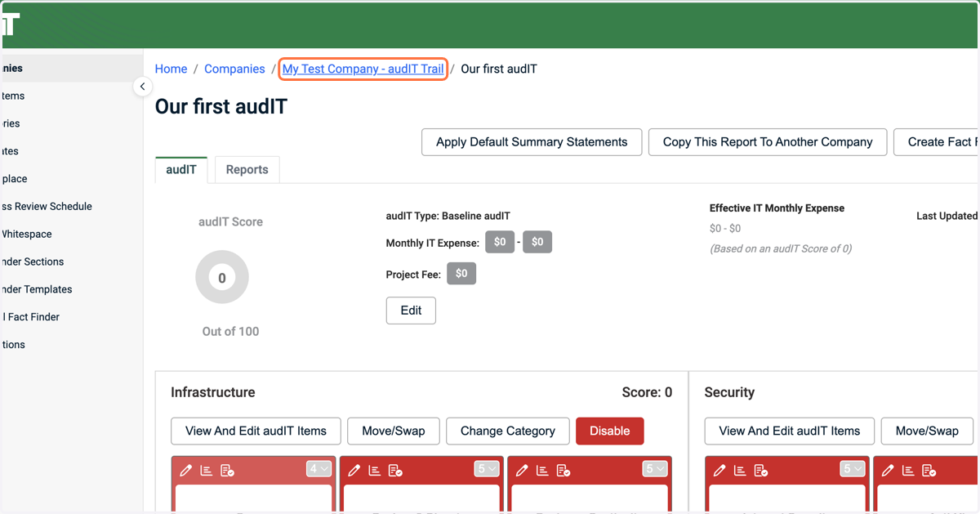Click Move/Swap button in Security
The image size is (980, 514).
point(927,431)
